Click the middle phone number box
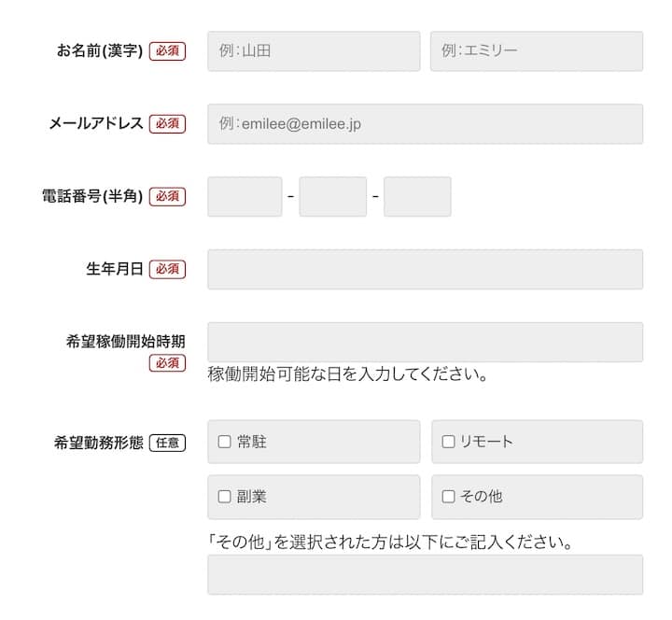672x620 pixels. [x=332, y=197]
